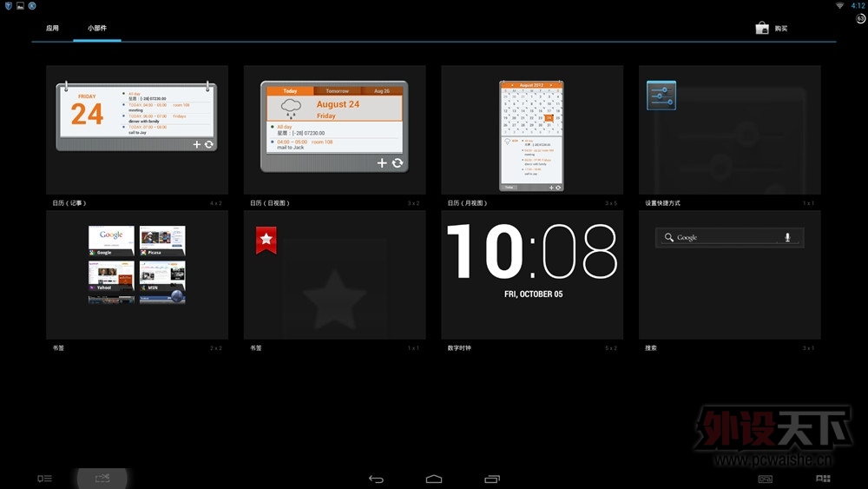The height and width of the screenshot is (489, 868).
Task: Open the 购买 store link
Action: click(x=781, y=29)
